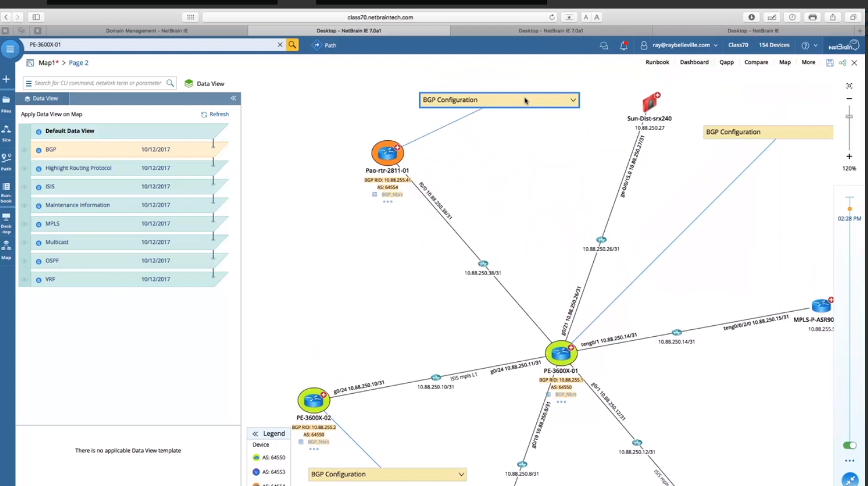The width and height of the screenshot is (868, 486).
Task: Open the Map menu in toolbar
Action: coord(785,62)
